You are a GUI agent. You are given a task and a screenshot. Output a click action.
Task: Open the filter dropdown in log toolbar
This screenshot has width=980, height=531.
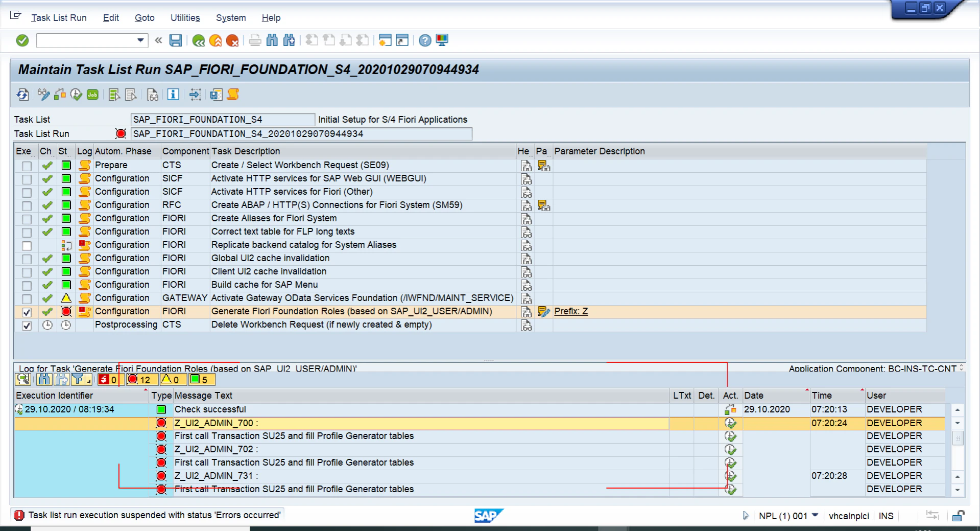pyautogui.click(x=89, y=380)
